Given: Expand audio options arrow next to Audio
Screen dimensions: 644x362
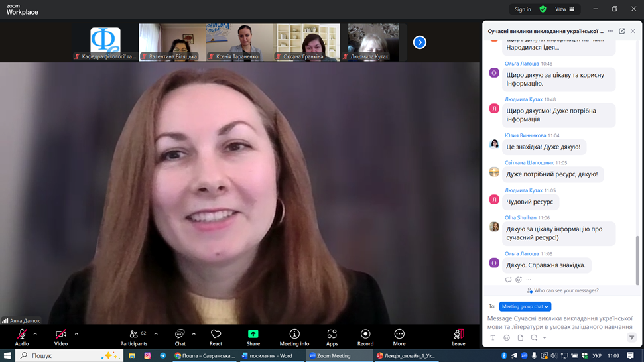Looking at the screenshot, I should pos(35,334).
